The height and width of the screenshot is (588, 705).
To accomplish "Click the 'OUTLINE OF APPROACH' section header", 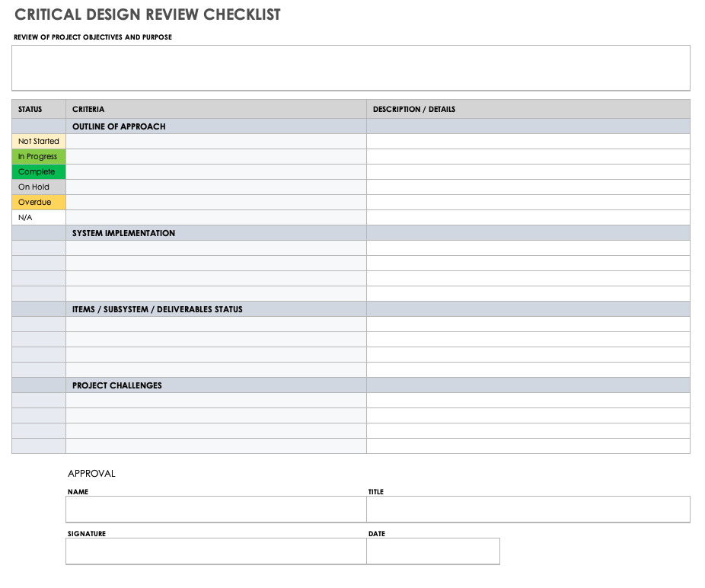I will coord(118,126).
